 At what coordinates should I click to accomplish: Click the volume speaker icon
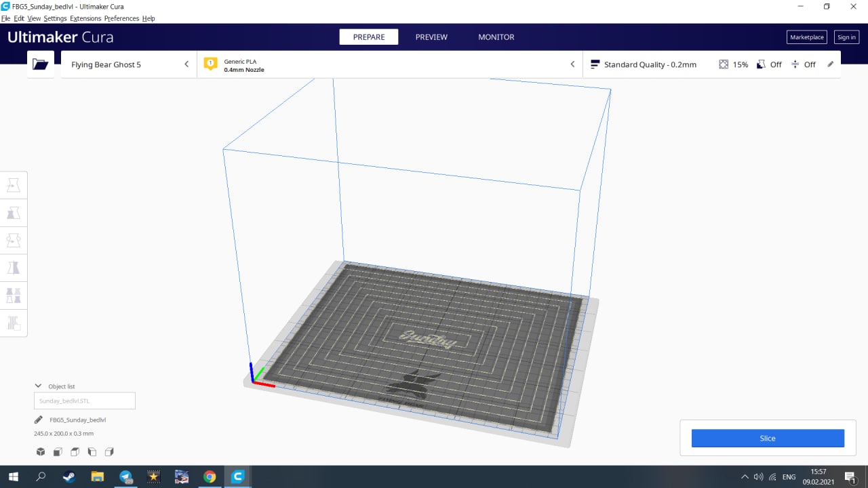(x=759, y=476)
